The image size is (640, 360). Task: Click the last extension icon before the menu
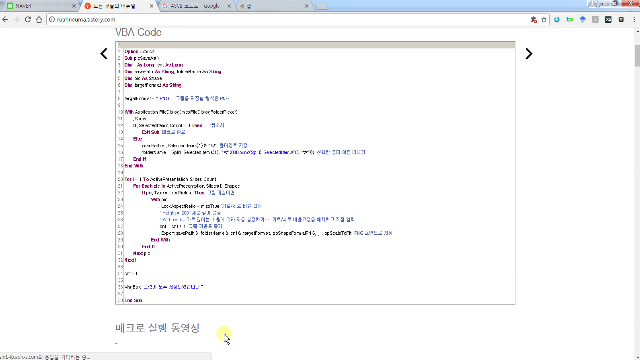point(621,20)
